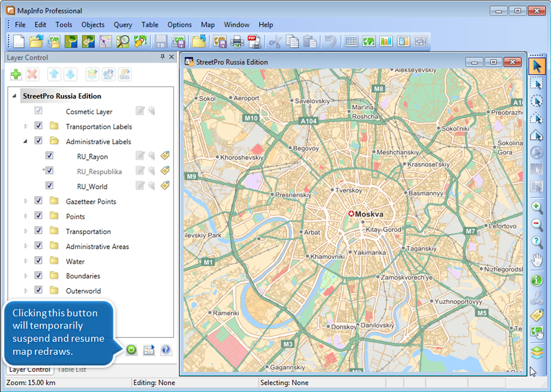Expand the Outerworld group
Viewport: 551px width, 392px height.
(x=25, y=290)
